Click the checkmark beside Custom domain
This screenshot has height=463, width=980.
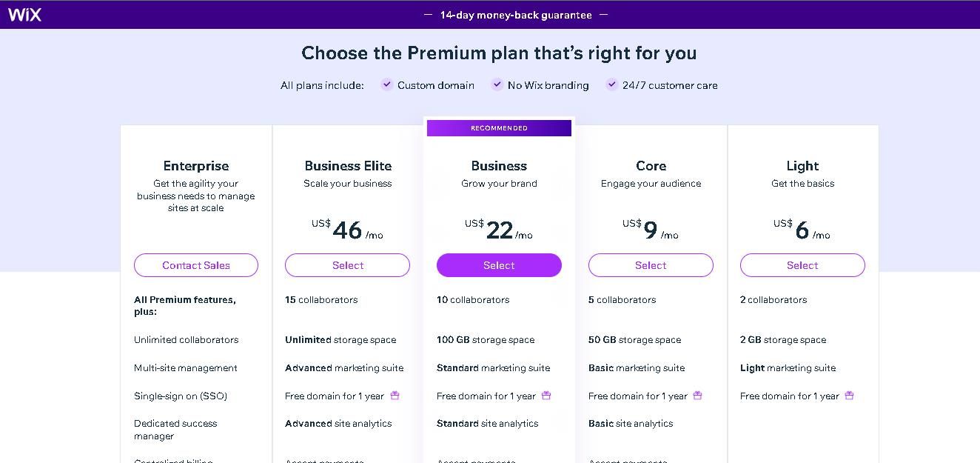[x=386, y=84]
